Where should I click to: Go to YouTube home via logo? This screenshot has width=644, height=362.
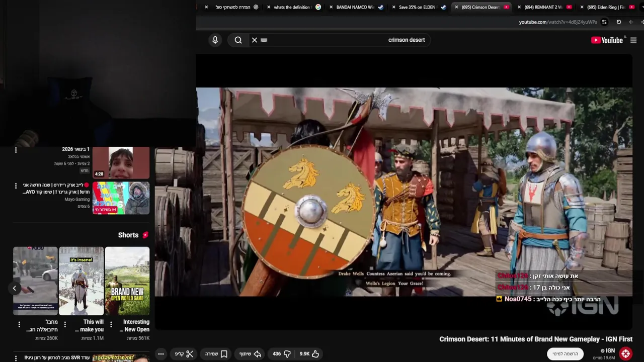[x=607, y=40]
